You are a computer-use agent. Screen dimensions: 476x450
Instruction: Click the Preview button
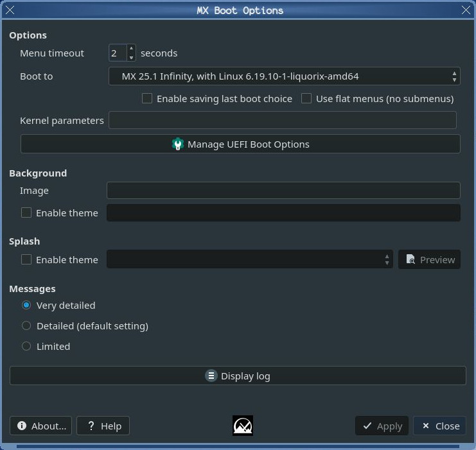pos(429,259)
